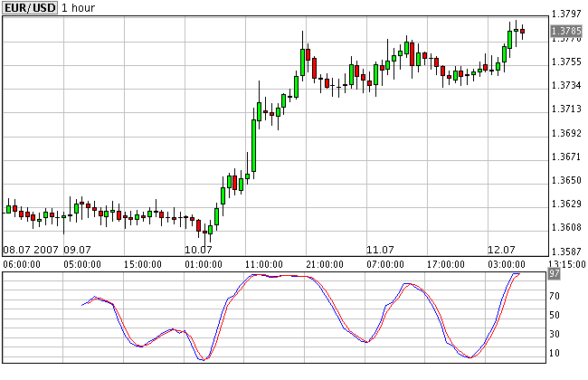
Task: Click the oscillator value tag 97
Action: tap(554, 273)
